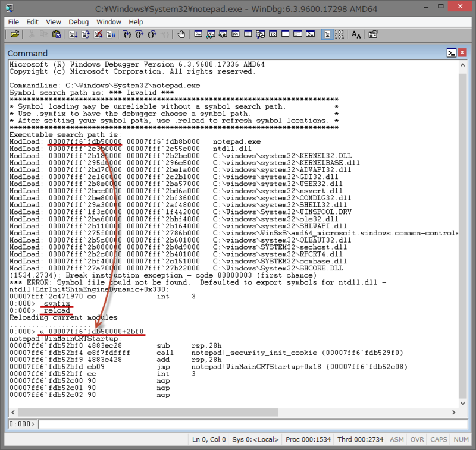Click the '0:000>' prompt label beside input
This screenshot has width=476, height=450.
pos(22,424)
